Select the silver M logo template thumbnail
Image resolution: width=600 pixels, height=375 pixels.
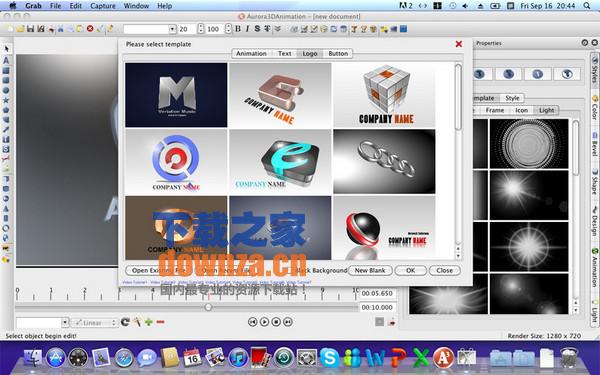coord(176,95)
